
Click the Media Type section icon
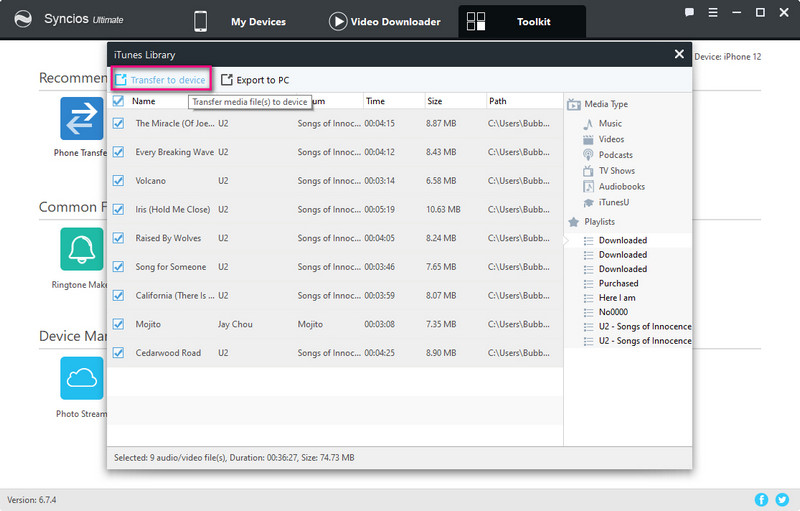click(573, 105)
